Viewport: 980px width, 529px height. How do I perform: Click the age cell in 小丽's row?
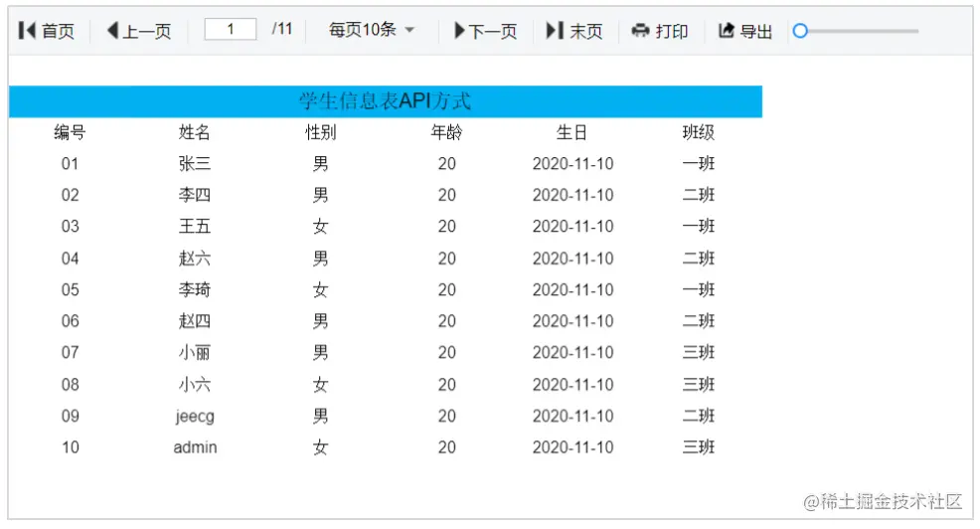click(x=447, y=353)
